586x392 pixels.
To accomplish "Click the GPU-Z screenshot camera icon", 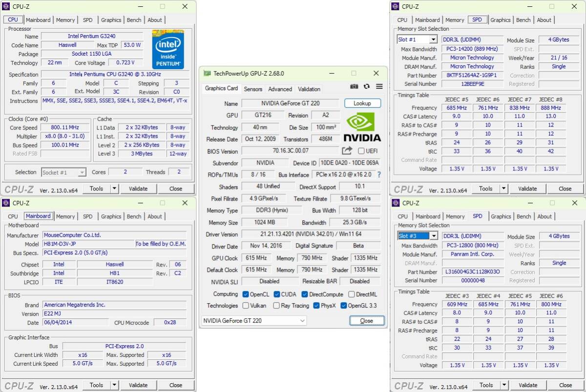I will (354, 86).
